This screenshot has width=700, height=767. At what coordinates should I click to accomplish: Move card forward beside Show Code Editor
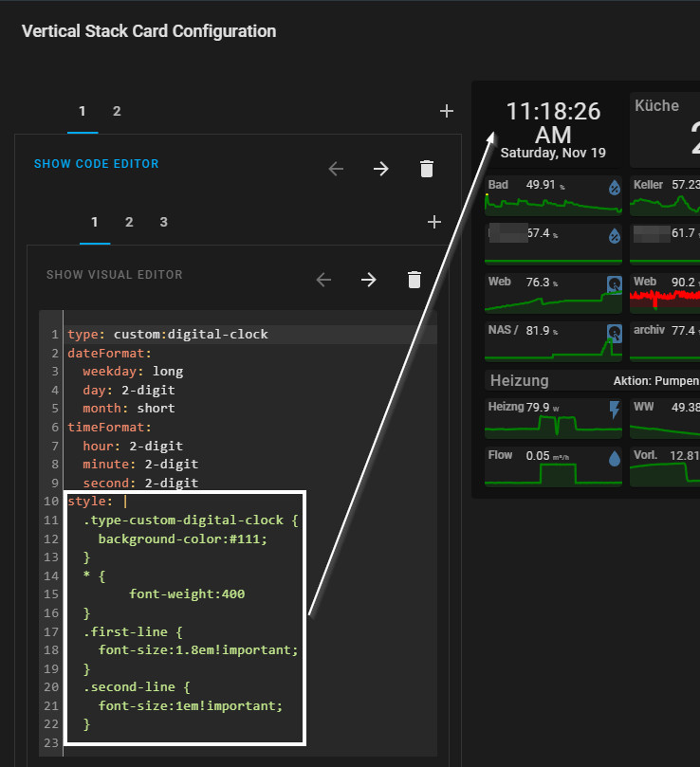pyautogui.click(x=380, y=169)
